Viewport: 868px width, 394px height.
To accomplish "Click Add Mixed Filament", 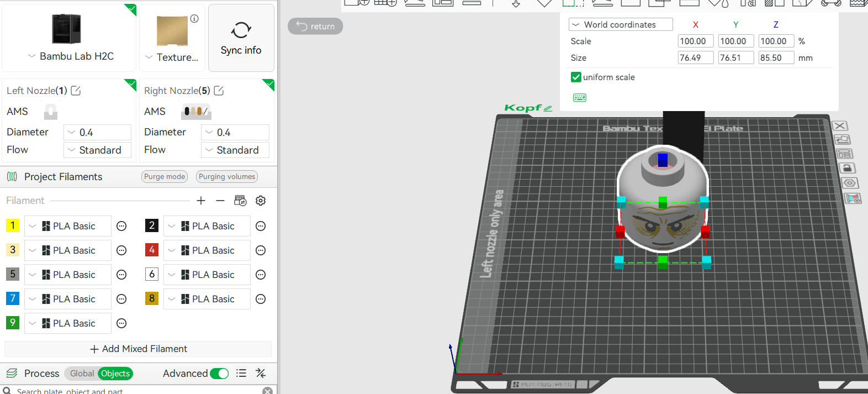I will pos(138,349).
